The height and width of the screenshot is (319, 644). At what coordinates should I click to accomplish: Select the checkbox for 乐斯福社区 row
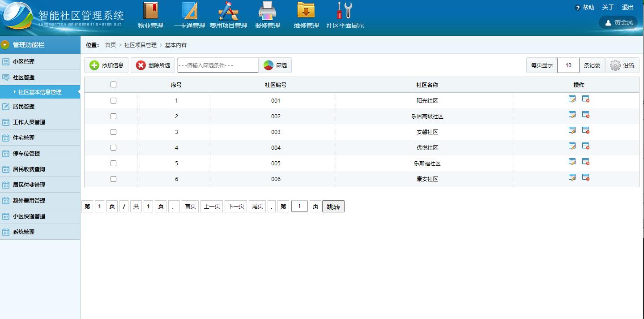click(113, 164)
